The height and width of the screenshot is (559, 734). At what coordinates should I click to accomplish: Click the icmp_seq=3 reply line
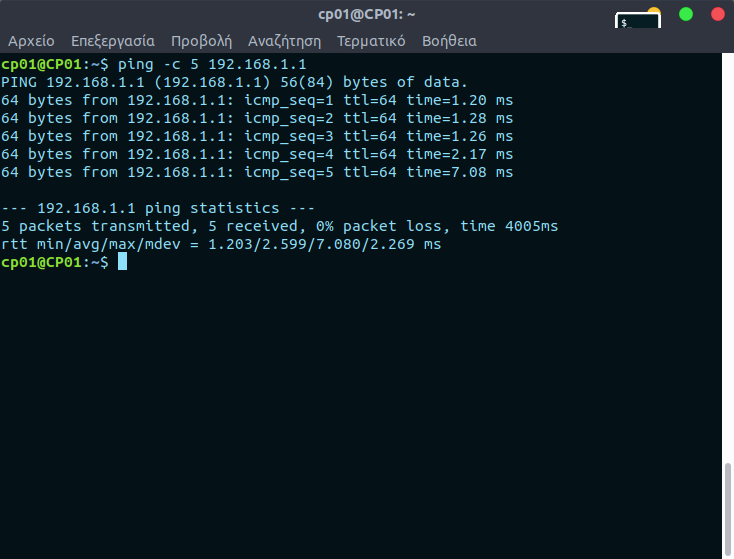pos(257,136)
